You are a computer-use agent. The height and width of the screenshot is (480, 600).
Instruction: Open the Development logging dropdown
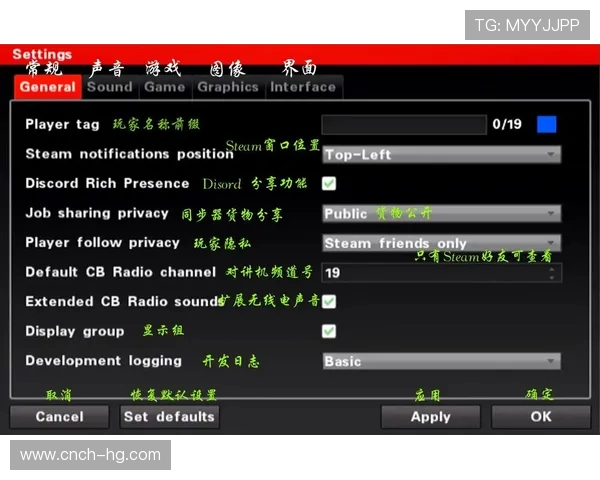(441, 361)
